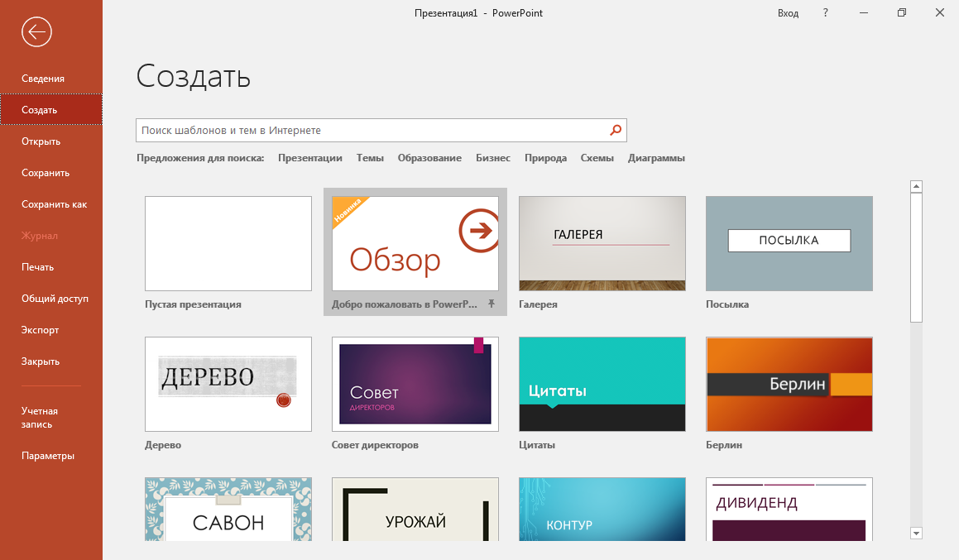Click the 'Совет директоров' caption text
Image resolution: width=959 pixels, height=560 pixels.
coord(375,445)
